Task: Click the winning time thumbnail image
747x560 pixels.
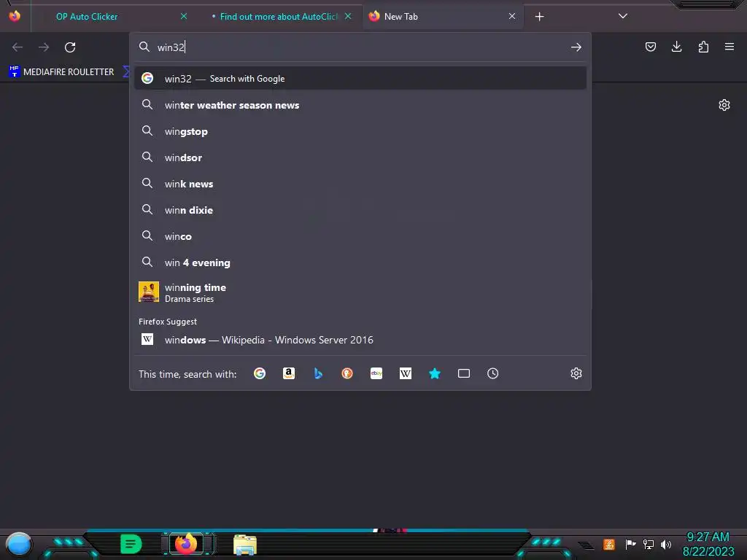Action: [149, 292]
